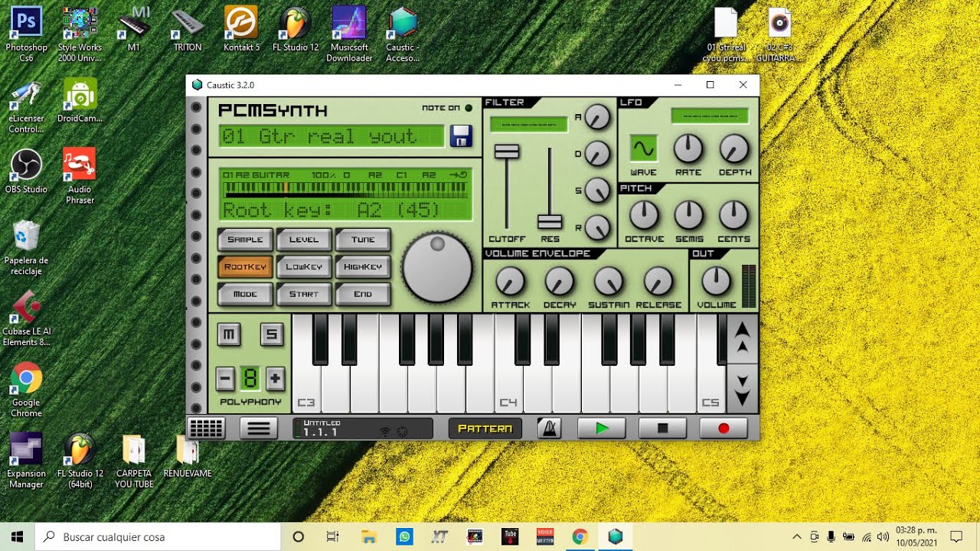The height and width of the screenshot is (551, 980).
Task: Select the Start button
Action: tap(304, 294)
